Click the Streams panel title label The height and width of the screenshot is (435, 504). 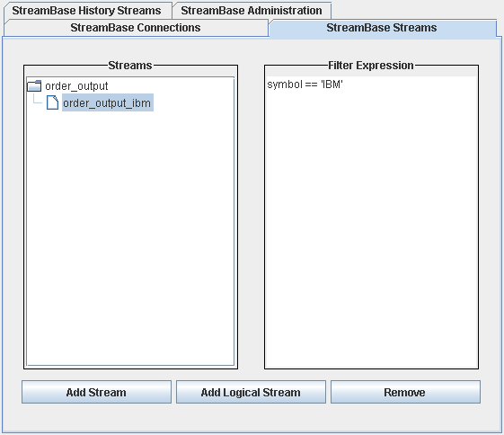[130, 66]
